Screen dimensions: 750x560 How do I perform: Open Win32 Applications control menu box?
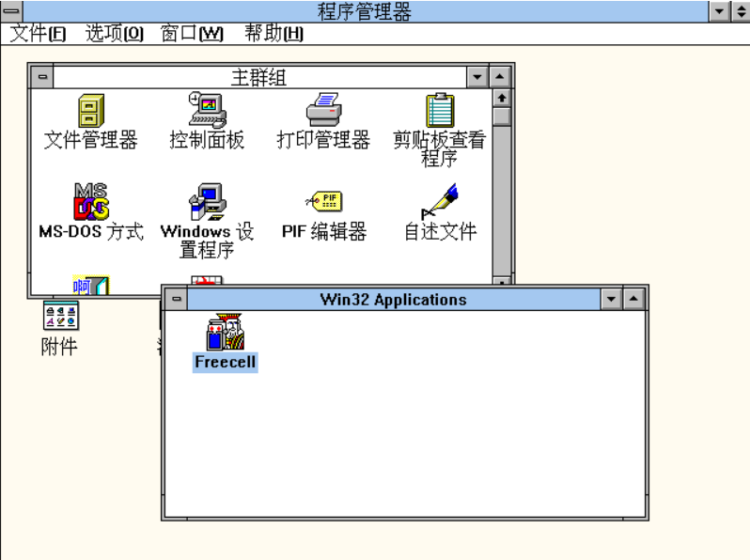(x=176, y=300)
